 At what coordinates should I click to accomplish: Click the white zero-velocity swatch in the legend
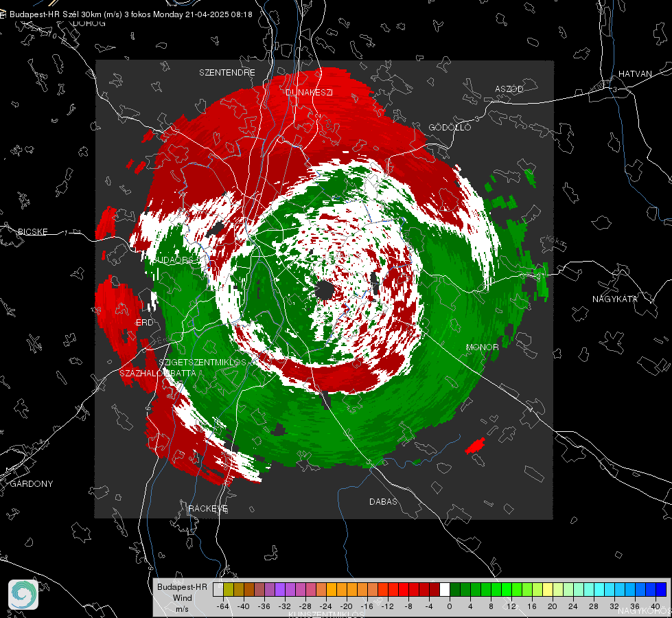(444, 589)
